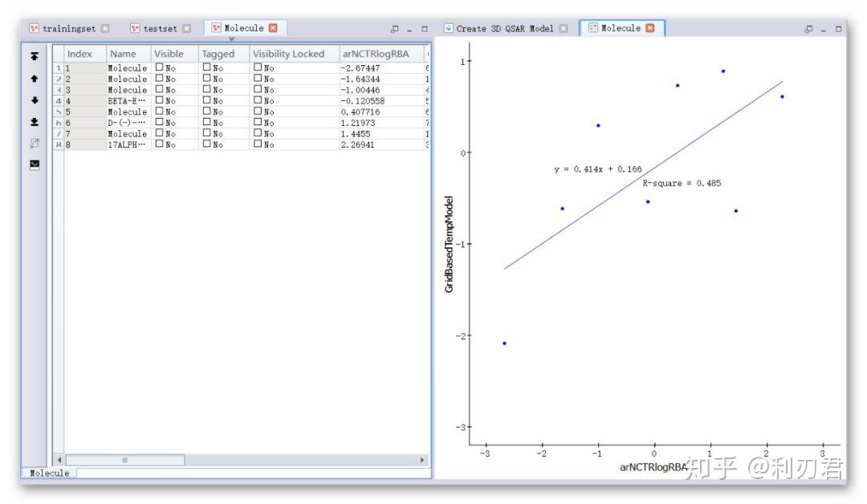Screen dimensions: 867x504
Task: Click the move row up arrow
Action: 35,79
